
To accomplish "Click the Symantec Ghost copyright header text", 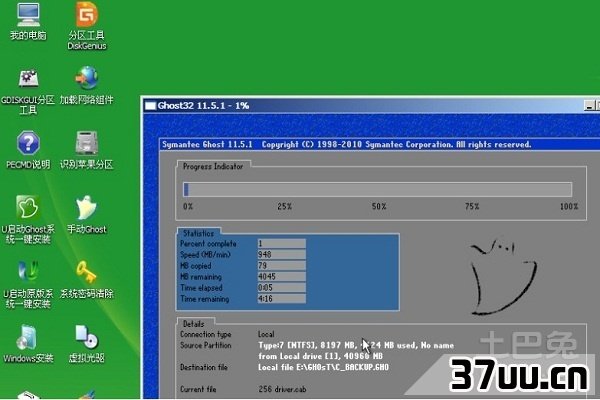I will 346,145.
